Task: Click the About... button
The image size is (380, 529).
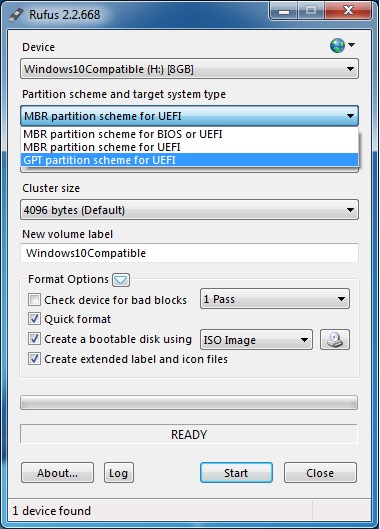Action: [x=57, y=473]
